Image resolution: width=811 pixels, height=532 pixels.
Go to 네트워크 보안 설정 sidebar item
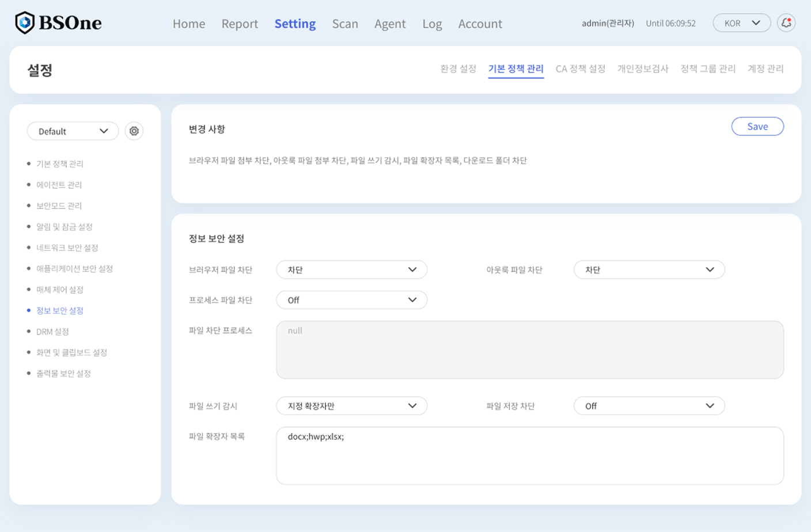[67, 248]
